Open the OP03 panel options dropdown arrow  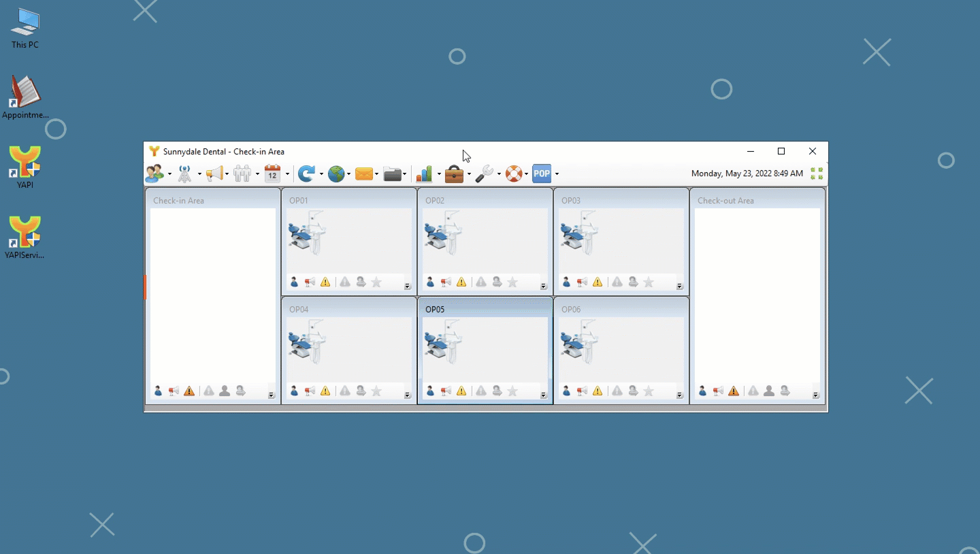click(x=680, y=287)
